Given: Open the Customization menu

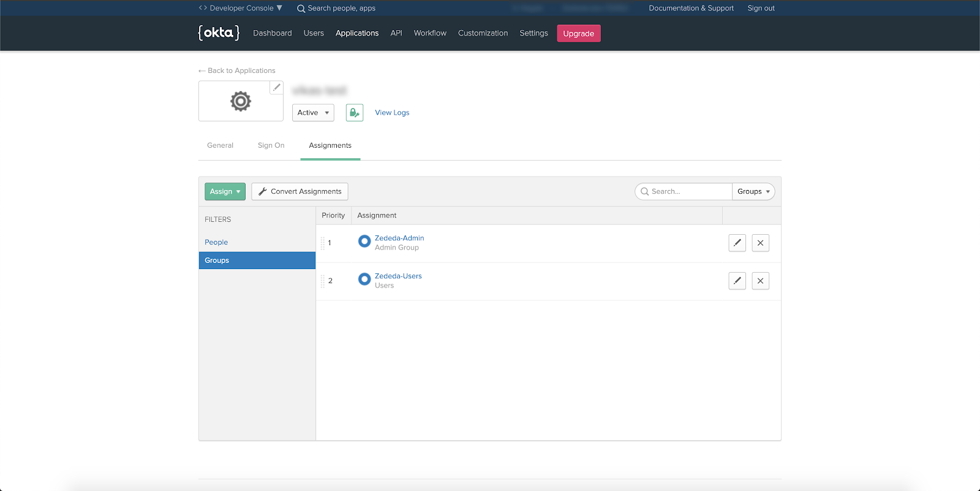Looking at the screenshot, I should pyautogui.click(x=483, y=33).
